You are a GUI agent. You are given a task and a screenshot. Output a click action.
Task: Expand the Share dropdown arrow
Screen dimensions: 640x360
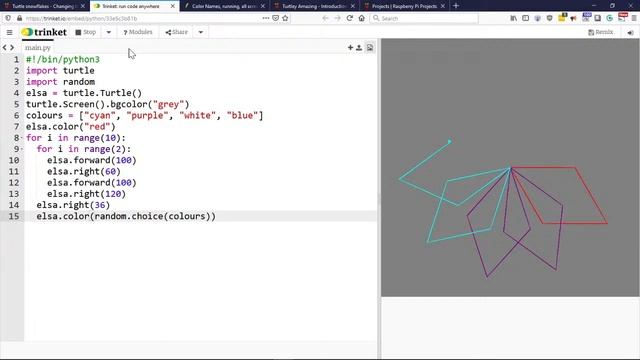(201, 32)
